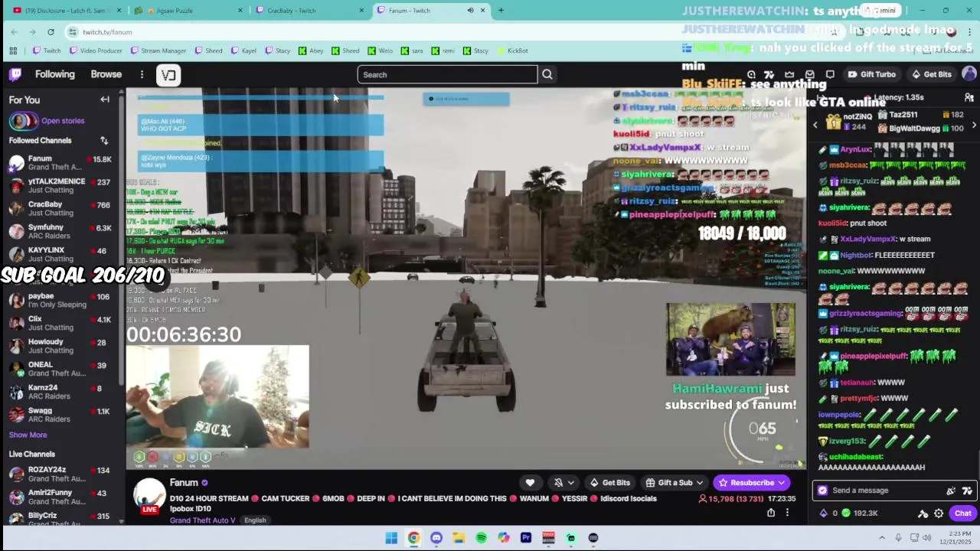Open the 7TV emote menu in chat box
This screenshot has height=551, width=980.
pos(968,491)
